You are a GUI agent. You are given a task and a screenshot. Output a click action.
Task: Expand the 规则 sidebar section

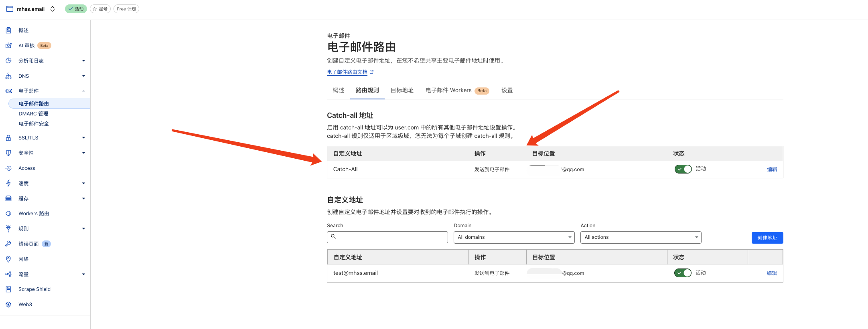tap(83, 229)
